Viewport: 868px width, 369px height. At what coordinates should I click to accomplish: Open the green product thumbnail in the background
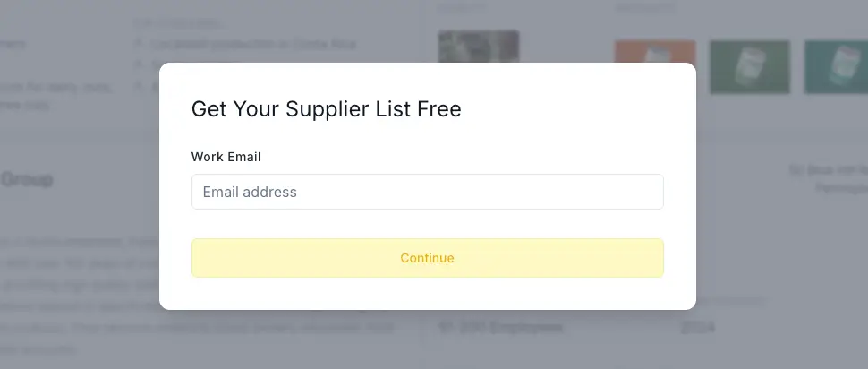click(x=750, y=65)
